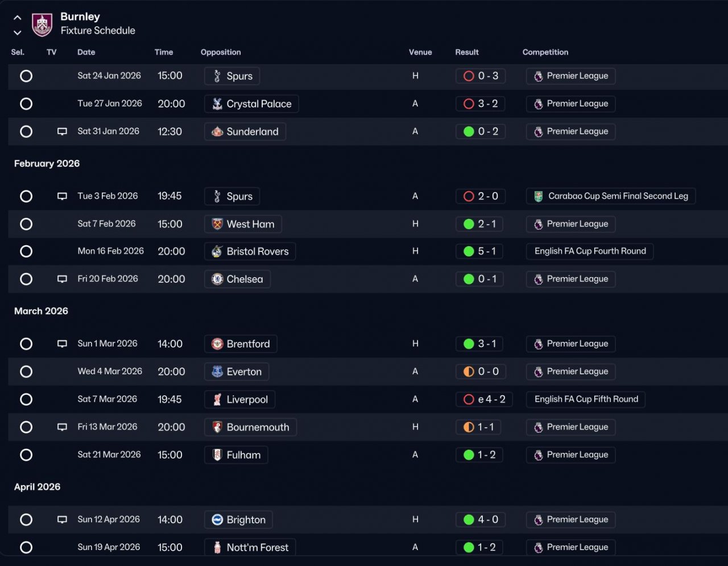Select the West Ham fixture radio button

[x=26, y=224]
